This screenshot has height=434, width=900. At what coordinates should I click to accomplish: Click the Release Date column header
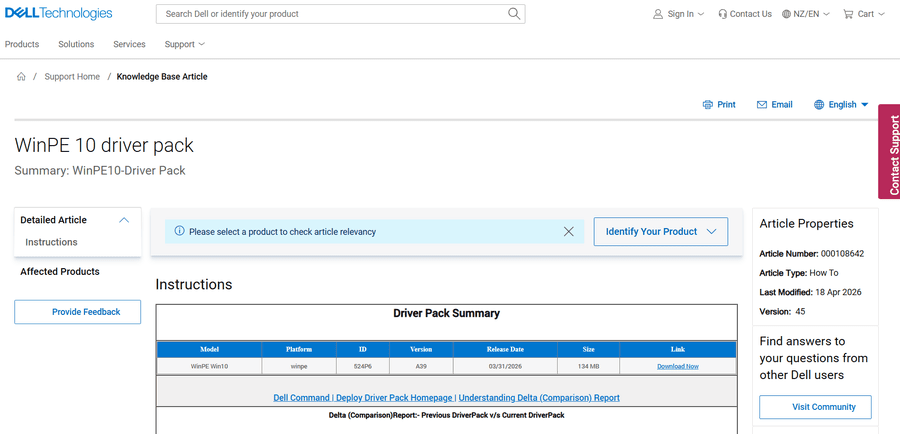click(505, 349)
